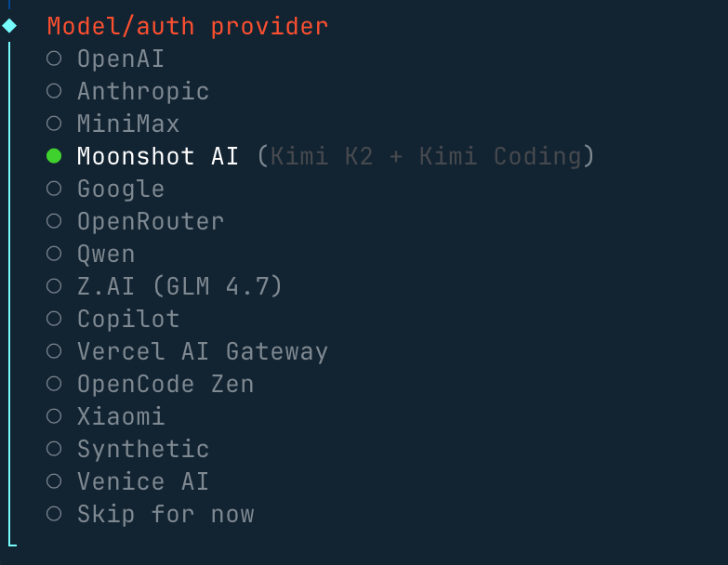Choose Anthropic as the provider
728x565 pixels.
[x=54, y=91]
